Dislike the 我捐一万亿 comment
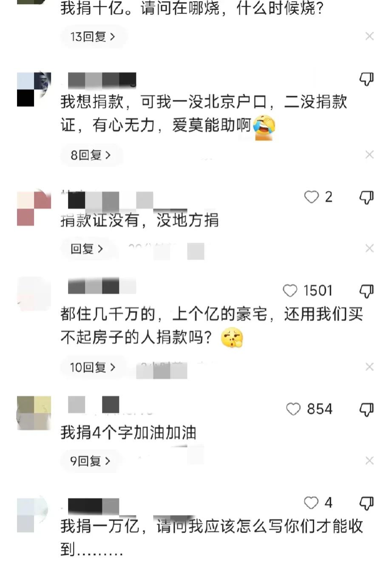The width and height of the screenshot is (392, 564). click(x=366, y=503)
